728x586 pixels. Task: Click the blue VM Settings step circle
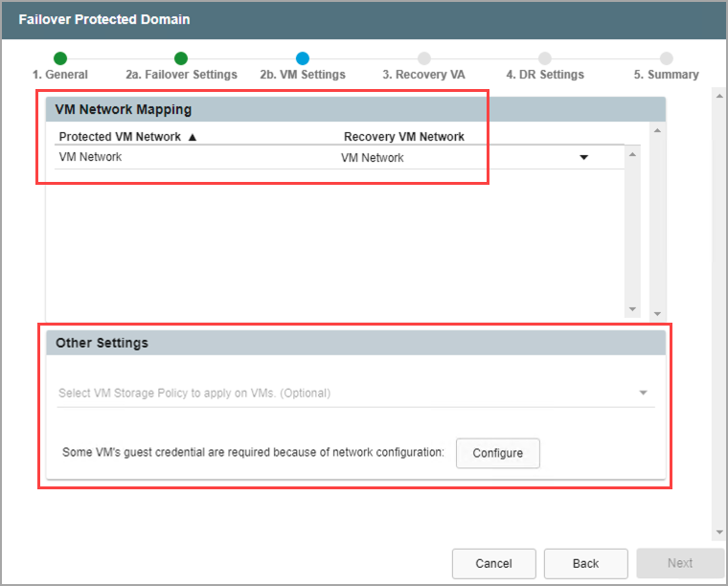[303, 58]
